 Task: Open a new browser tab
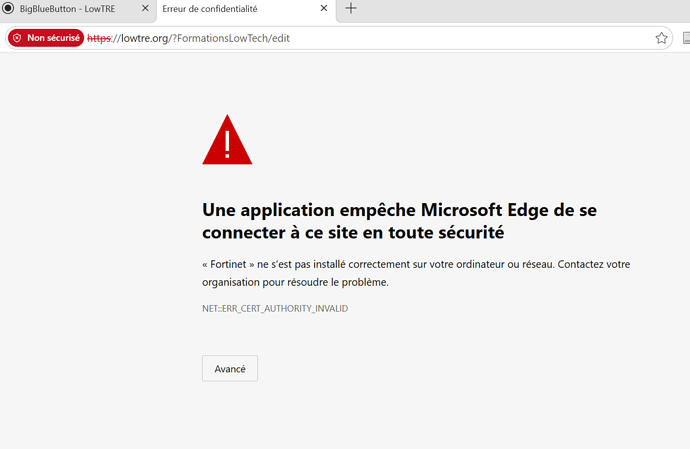351,8
